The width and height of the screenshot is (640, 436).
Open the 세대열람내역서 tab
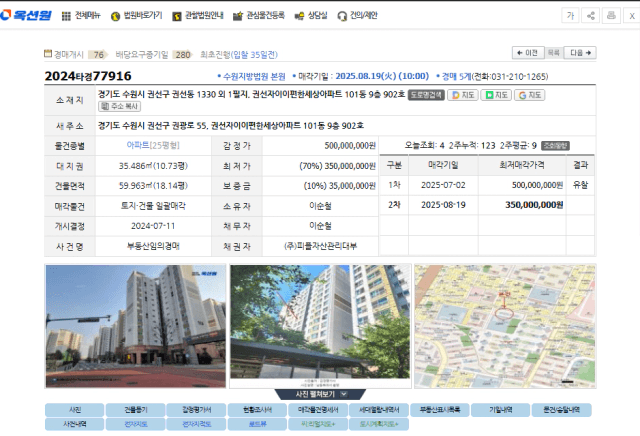[x=379, y=410]
